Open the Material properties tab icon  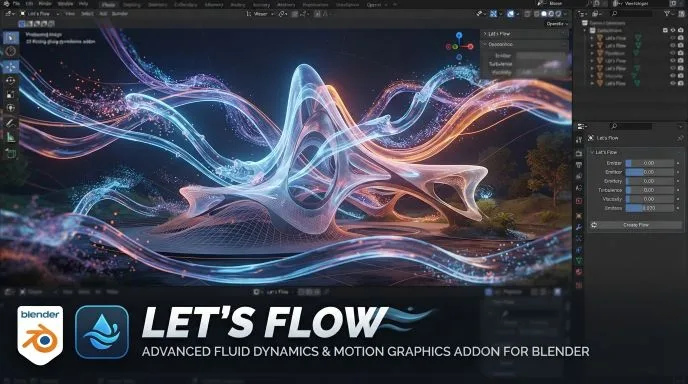579,272
